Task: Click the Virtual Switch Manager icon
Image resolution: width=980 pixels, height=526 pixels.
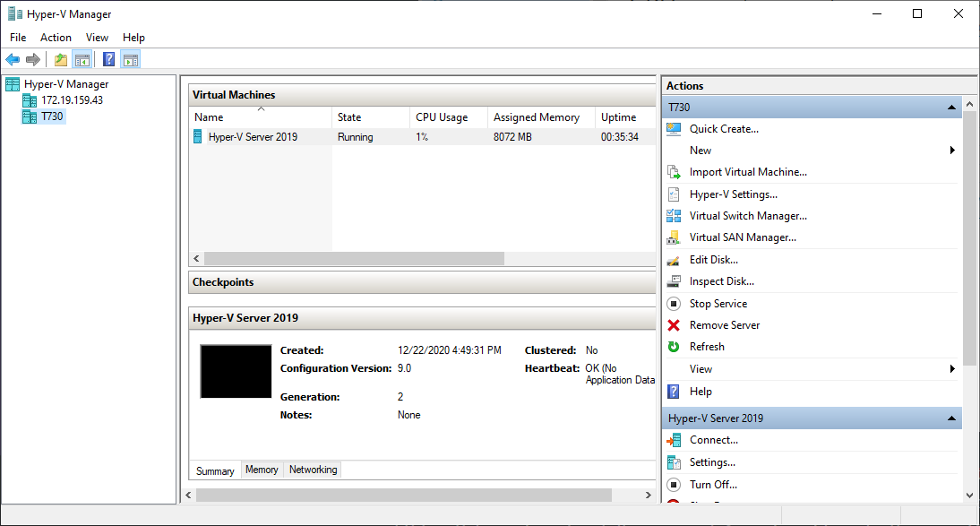Action: pos(674,216)
